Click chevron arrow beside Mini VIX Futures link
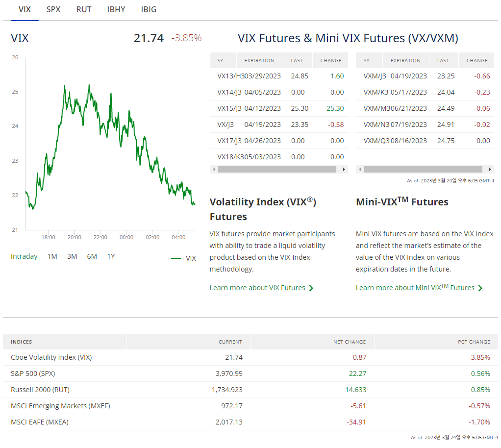This screenshot has width=501, height=448. coord(480,288)
